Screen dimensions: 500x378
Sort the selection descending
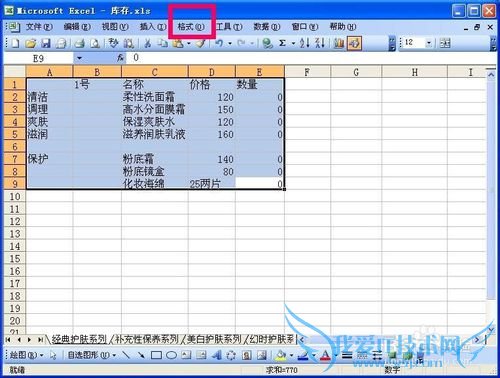click(x=320, y=43)
